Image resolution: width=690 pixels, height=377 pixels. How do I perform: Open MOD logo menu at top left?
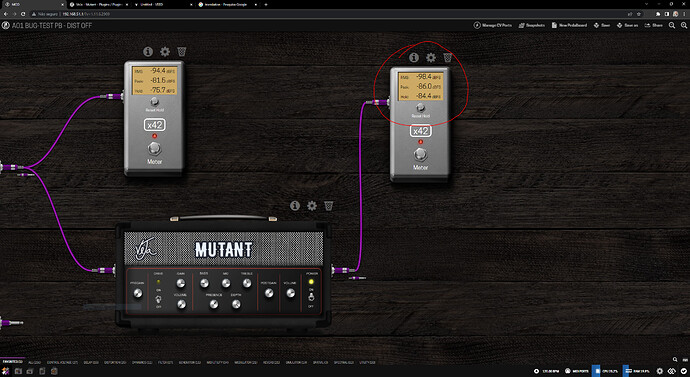pyautogui.click(x=6, y=26)
